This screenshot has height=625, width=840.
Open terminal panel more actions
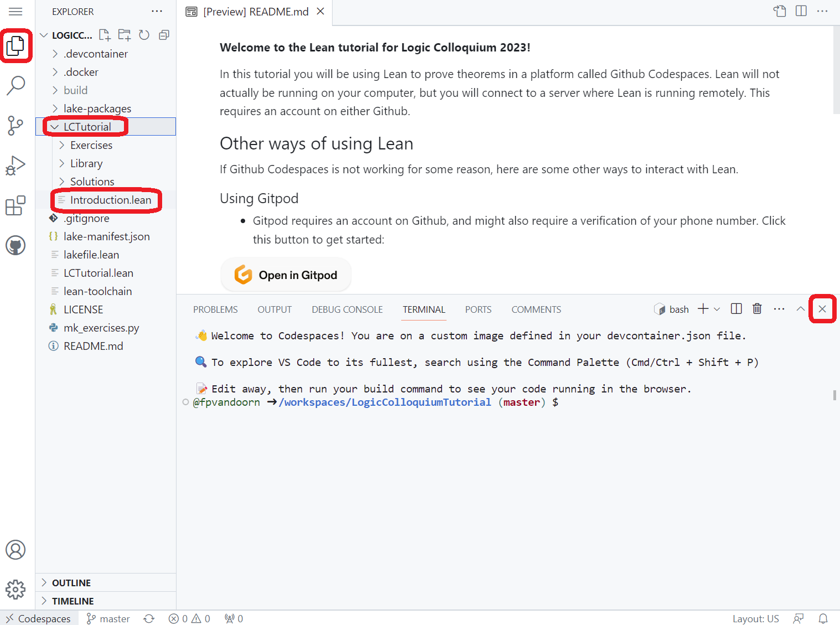point(779,309)
